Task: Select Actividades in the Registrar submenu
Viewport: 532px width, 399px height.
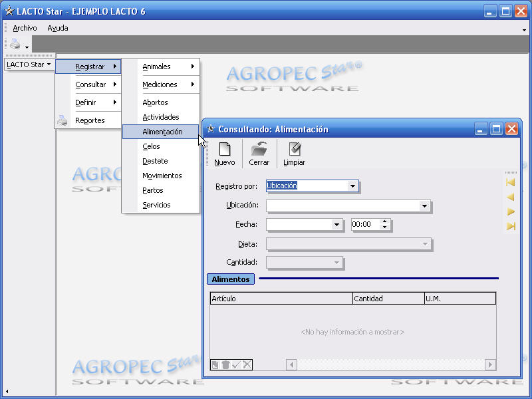Action: 161,117
